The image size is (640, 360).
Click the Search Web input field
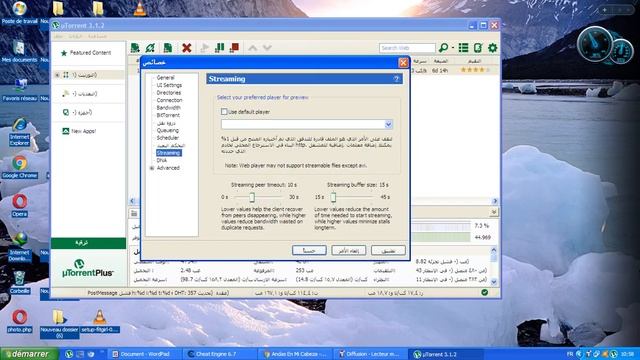coord(407,48)
